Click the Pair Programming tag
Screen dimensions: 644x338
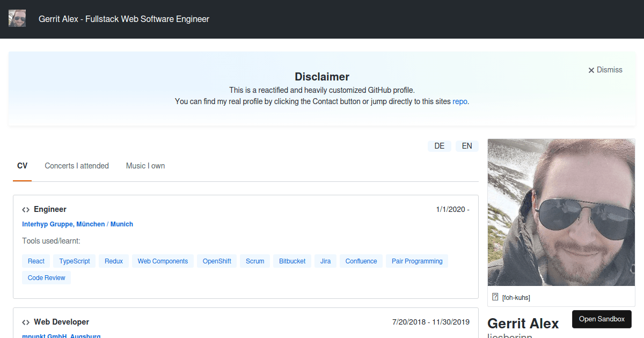pyautogui.click(x=417, y=261)
